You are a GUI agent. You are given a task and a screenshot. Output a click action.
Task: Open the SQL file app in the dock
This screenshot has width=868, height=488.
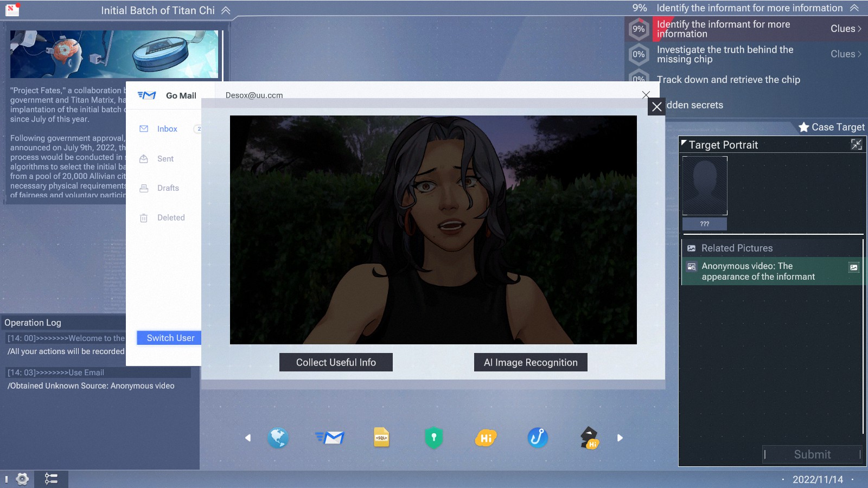pyautogui.click(x=382, y=438)
